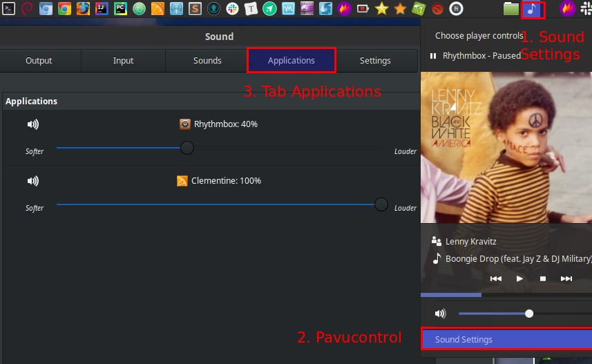This screenshot has width=592, height=364.
Task: Open the Sounds tab
Action: (207, 60)
